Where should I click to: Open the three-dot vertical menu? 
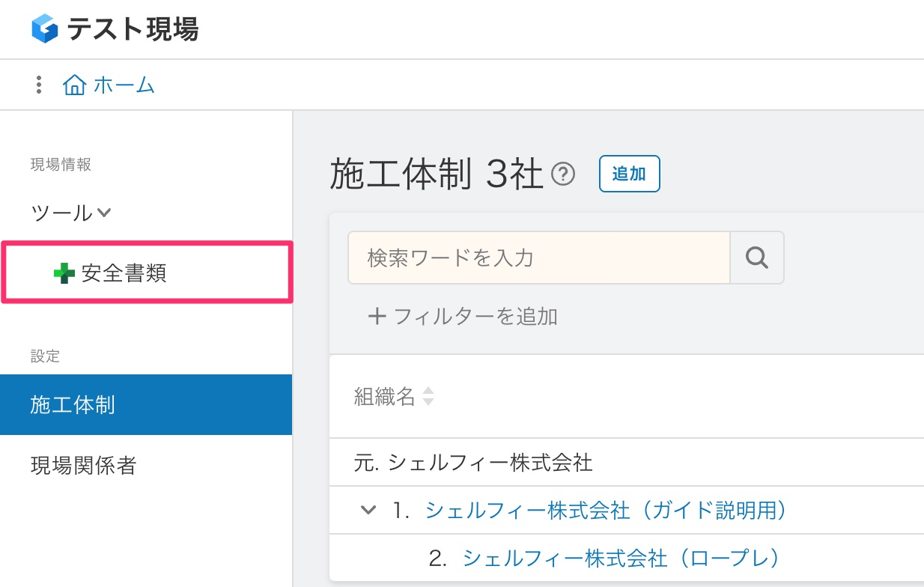[39, 85]
